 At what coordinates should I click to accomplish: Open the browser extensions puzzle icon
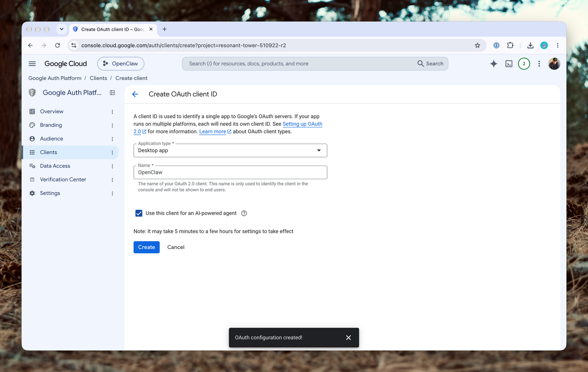click(x=510, y=46)
